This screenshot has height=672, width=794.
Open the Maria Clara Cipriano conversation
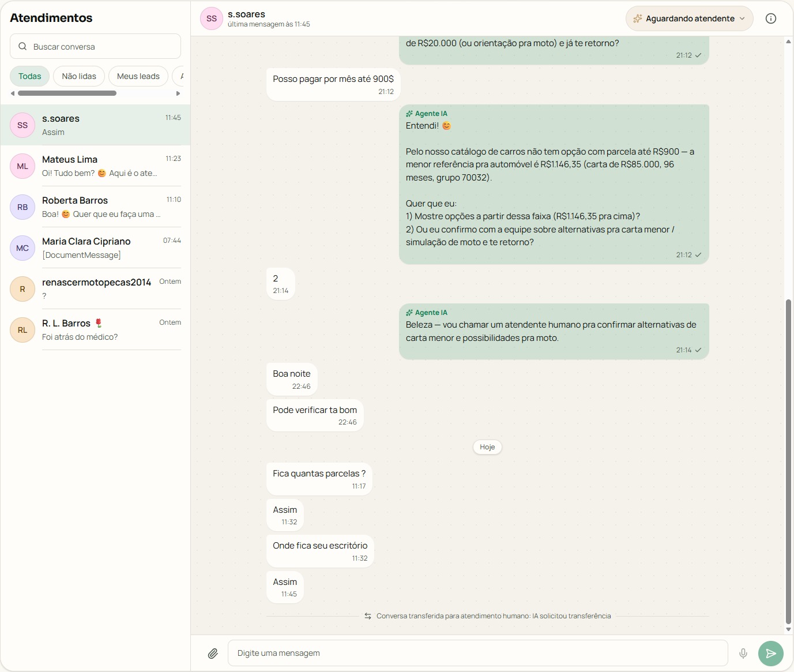pyautogui.click(x=95, y=248)
